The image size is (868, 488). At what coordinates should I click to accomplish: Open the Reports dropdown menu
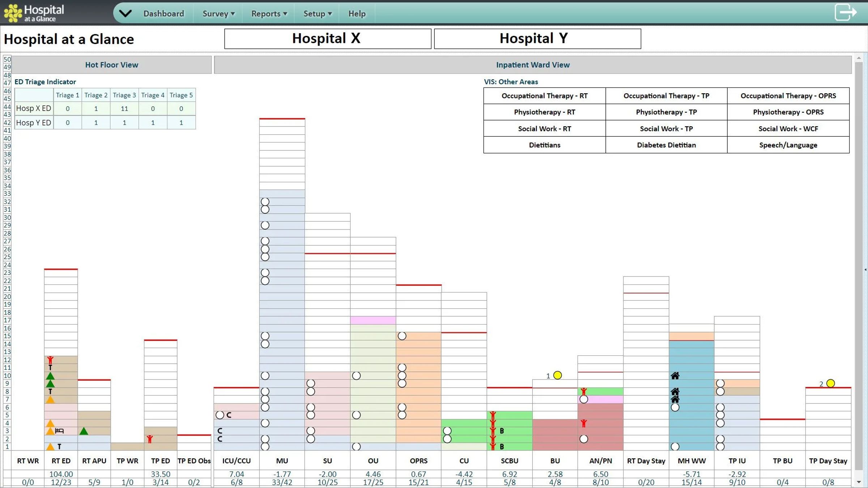[x=269, y=14]
